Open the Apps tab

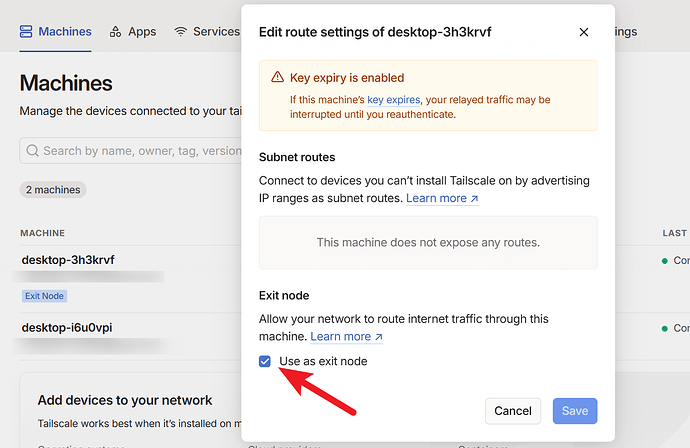click(x=133, y=32)
